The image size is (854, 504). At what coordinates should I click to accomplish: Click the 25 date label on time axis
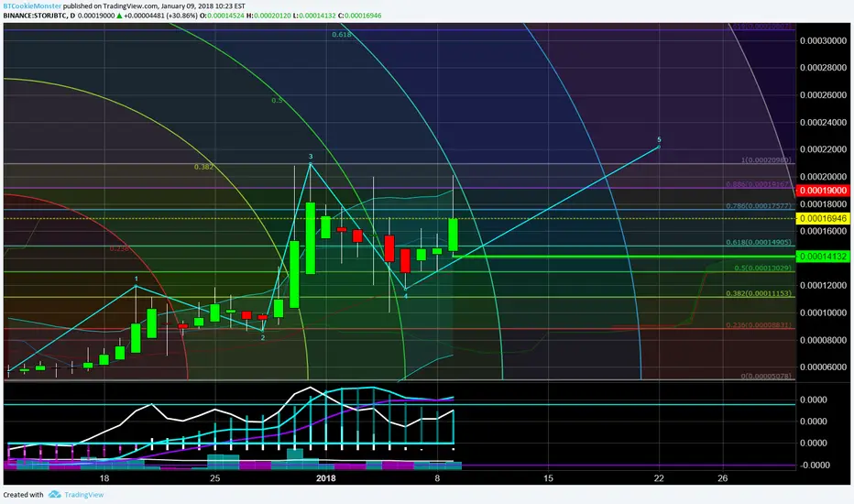[215, 478]
